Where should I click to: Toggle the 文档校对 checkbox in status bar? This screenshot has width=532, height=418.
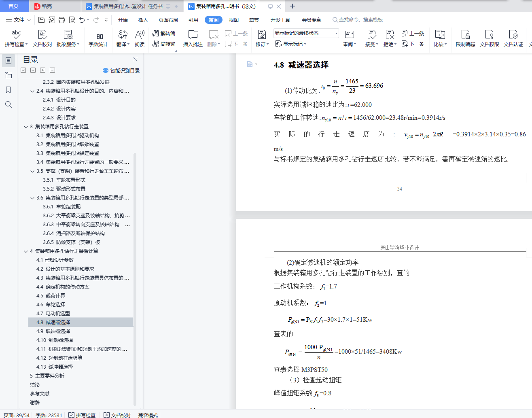[106, 415]
